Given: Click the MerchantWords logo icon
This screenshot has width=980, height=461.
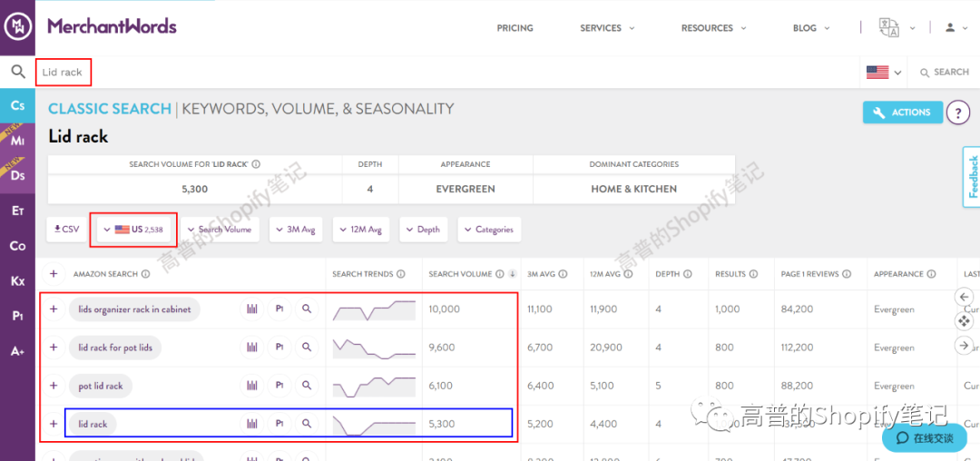Looking at the screenshot, I should [x=17, y=26].
